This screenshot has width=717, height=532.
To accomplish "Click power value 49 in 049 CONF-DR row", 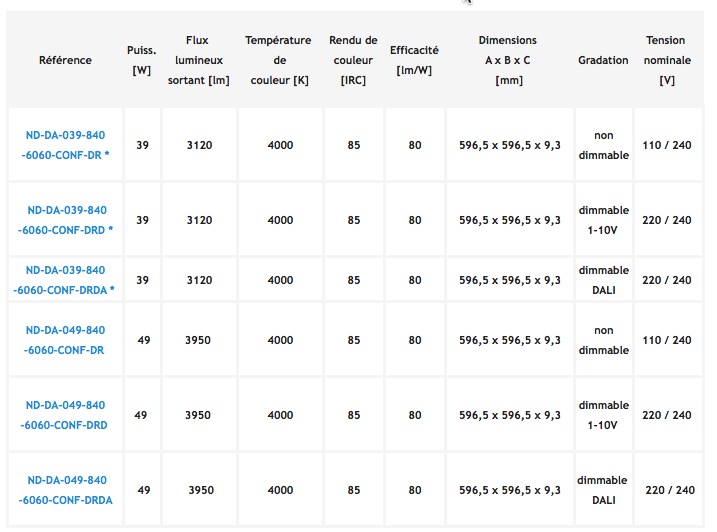I will click(x=144, y=340).
